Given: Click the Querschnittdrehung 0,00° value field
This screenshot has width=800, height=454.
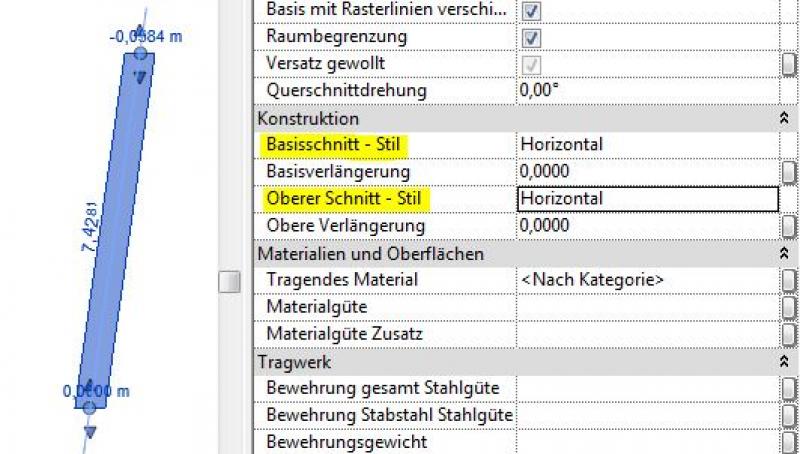Looking at the screenshot, I should click(x=647, y=91).
